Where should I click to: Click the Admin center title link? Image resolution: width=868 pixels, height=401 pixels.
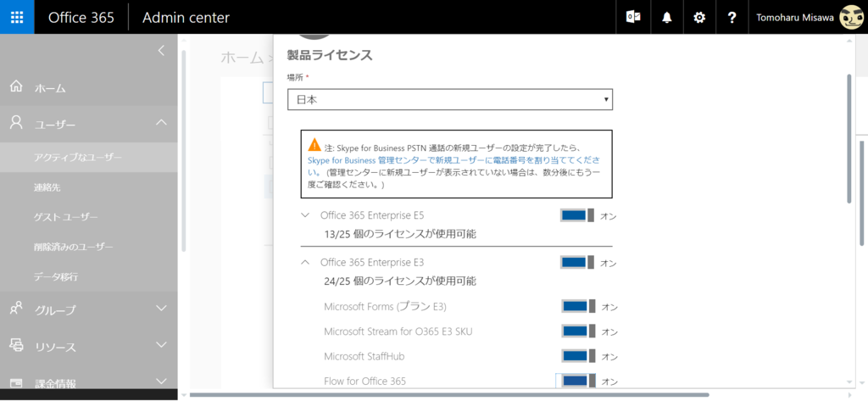coord(186,17)
